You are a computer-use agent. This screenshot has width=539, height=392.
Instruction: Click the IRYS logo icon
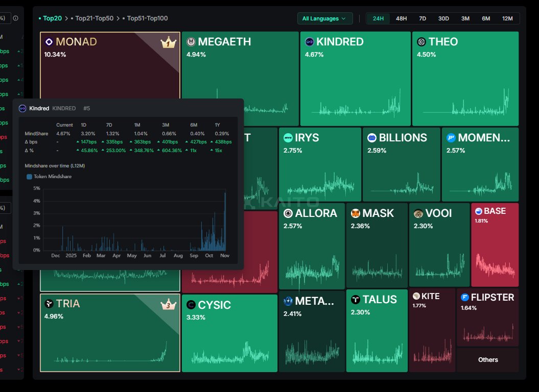point(288,138)
